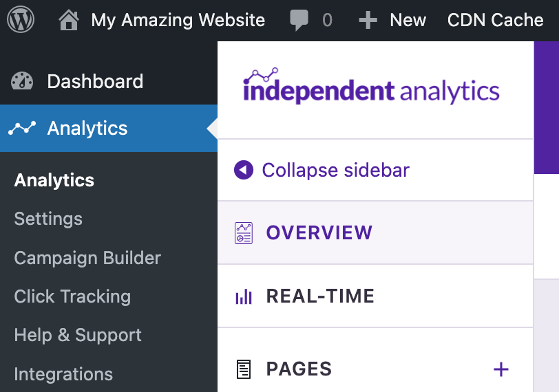559x392 pixels.
Task: Open Help & Support page
Action: pos(78,335)
